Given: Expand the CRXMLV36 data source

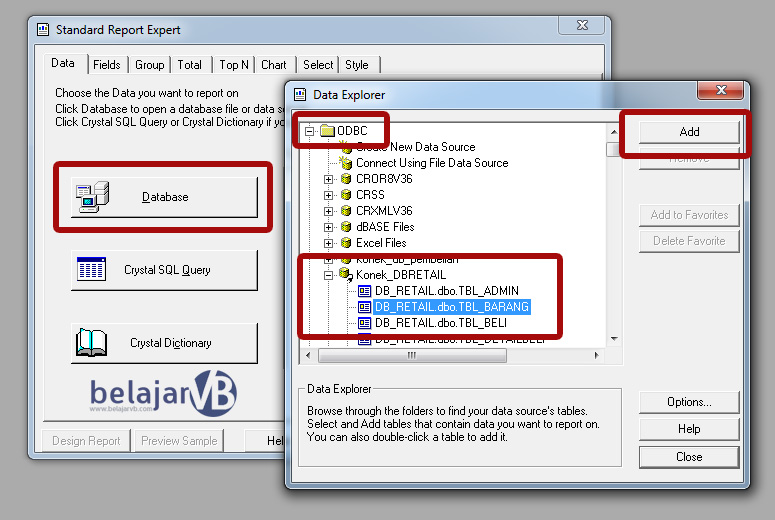Looking at the screenshot, I should click(x=328, y=211).
